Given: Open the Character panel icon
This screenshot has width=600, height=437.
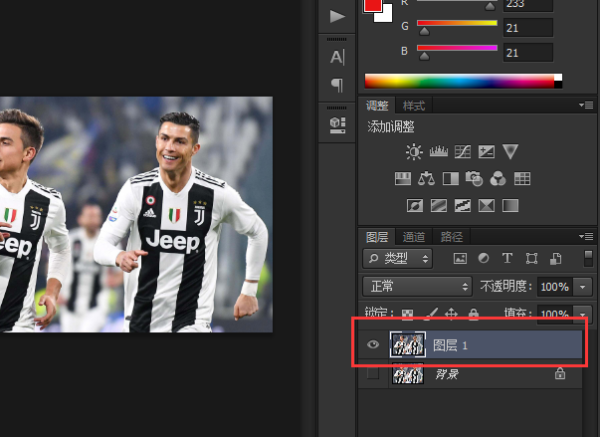Looking at the screenshot, I should [x=337, y=57].
